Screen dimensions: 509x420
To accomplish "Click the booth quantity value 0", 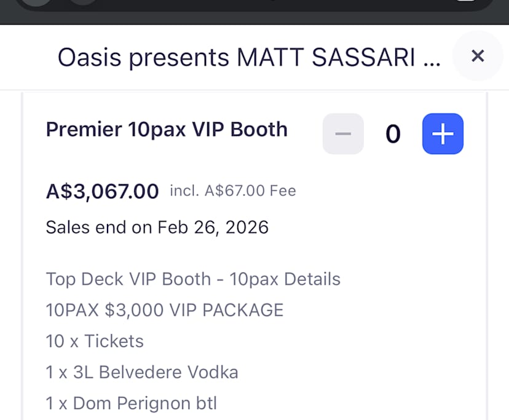I will (393, 134).
